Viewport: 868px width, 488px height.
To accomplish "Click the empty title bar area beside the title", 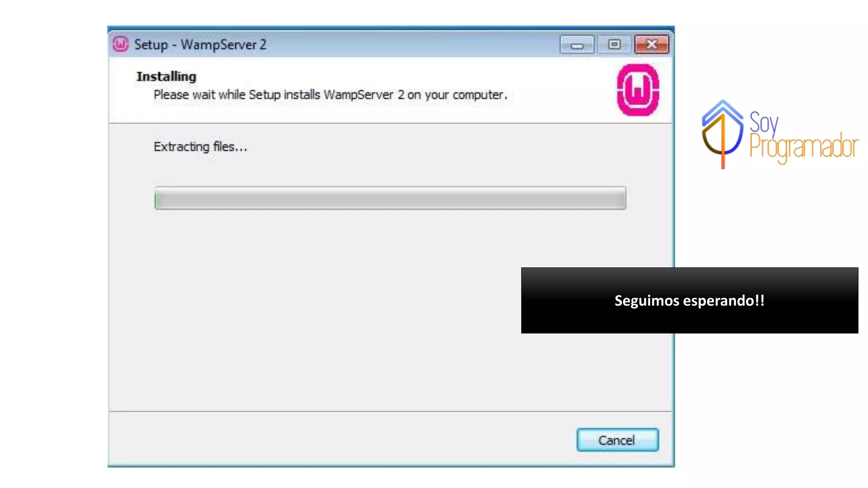I will (x=411, y=44).
